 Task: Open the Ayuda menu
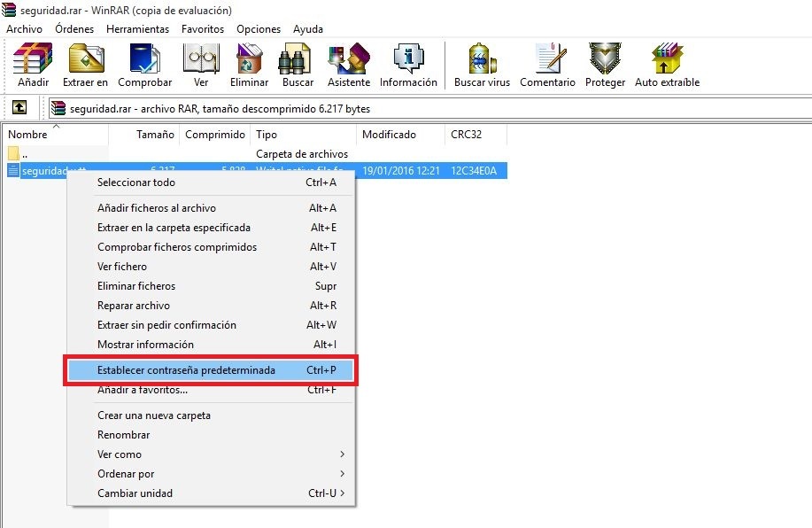[308, 29]
